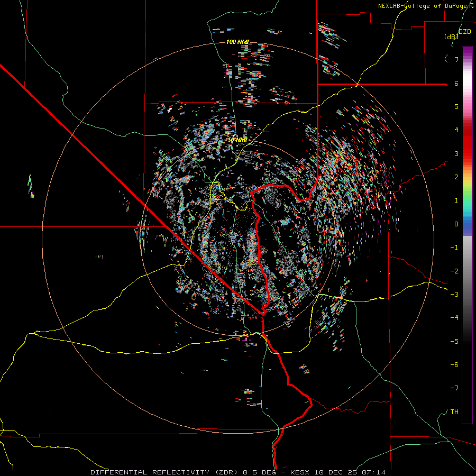Click the -3 value on the scale
The image size is (476, 476).
pos(454,295)
